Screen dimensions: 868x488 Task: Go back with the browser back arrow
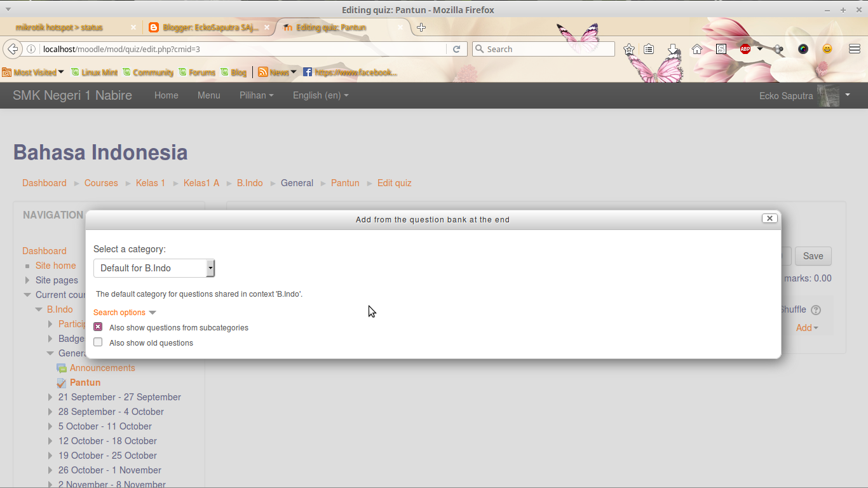[12, 49]
